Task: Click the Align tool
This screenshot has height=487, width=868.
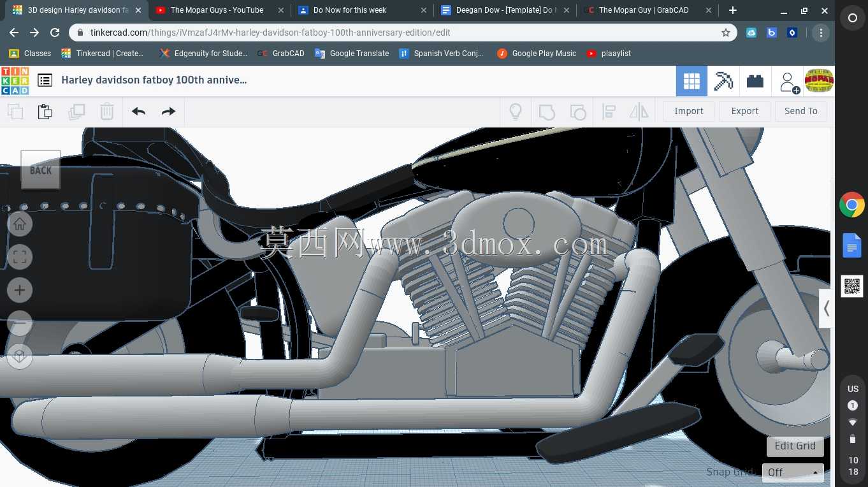Action: click(609, 112)
